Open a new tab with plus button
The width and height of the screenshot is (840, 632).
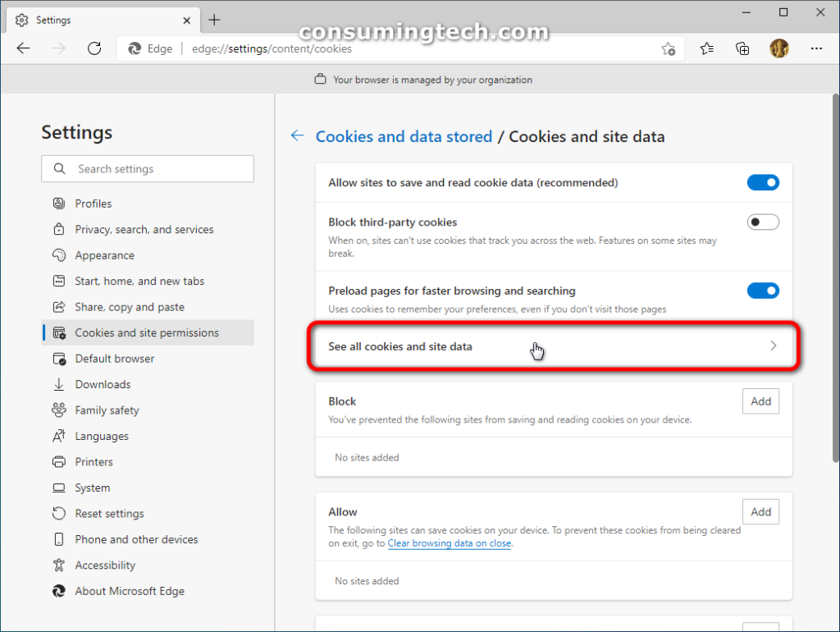(214, 21)
